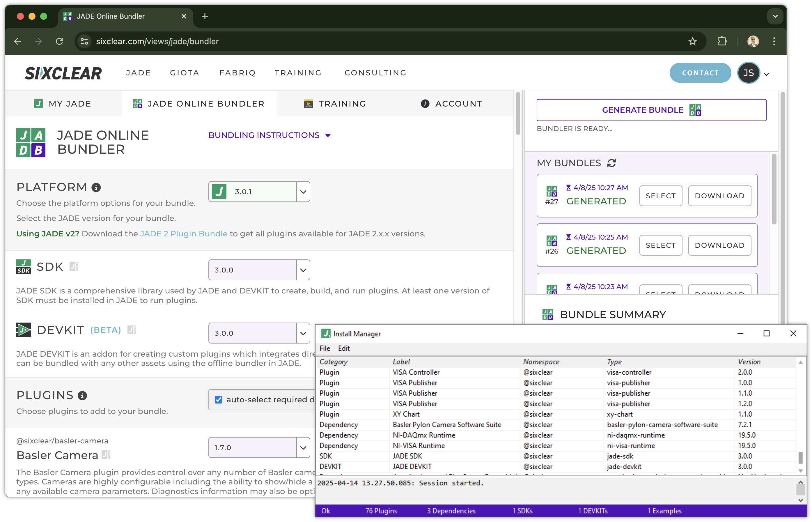Click the Sixclear logo
Screen dimensions: 812x522
(x=63, y=73)
